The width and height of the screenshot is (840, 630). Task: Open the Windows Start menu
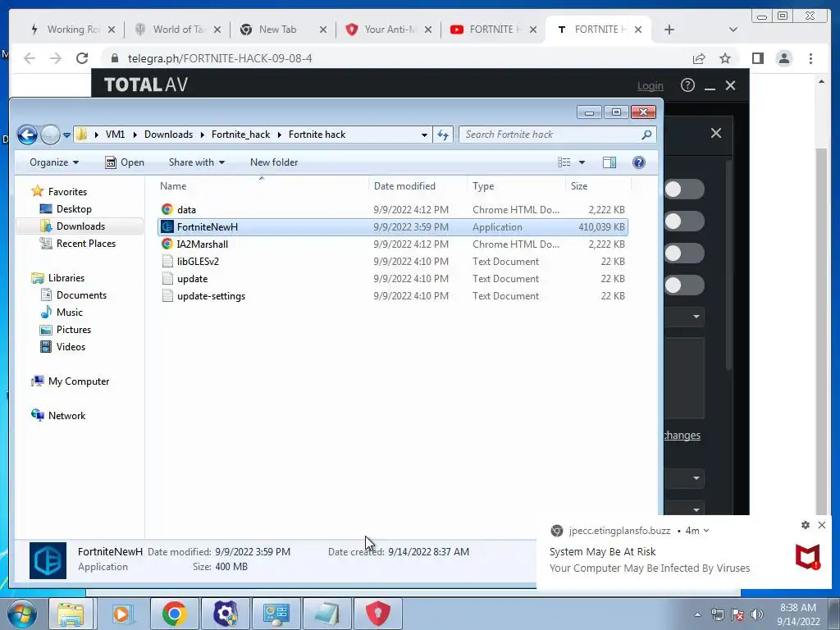tap(22, 614)
